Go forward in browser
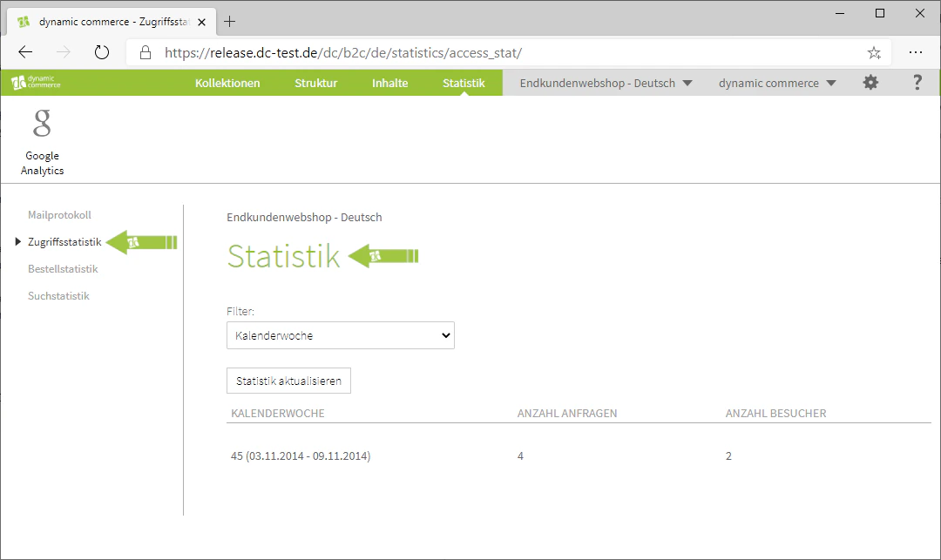941x560 pixels. 63,53
